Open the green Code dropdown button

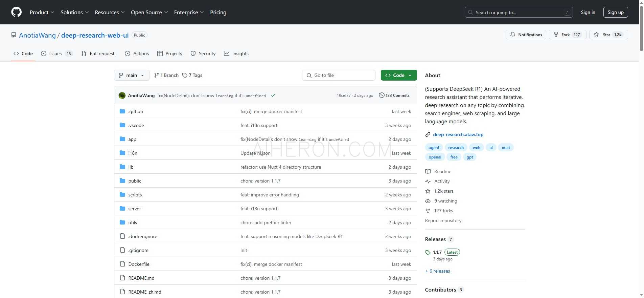(399, 75)
